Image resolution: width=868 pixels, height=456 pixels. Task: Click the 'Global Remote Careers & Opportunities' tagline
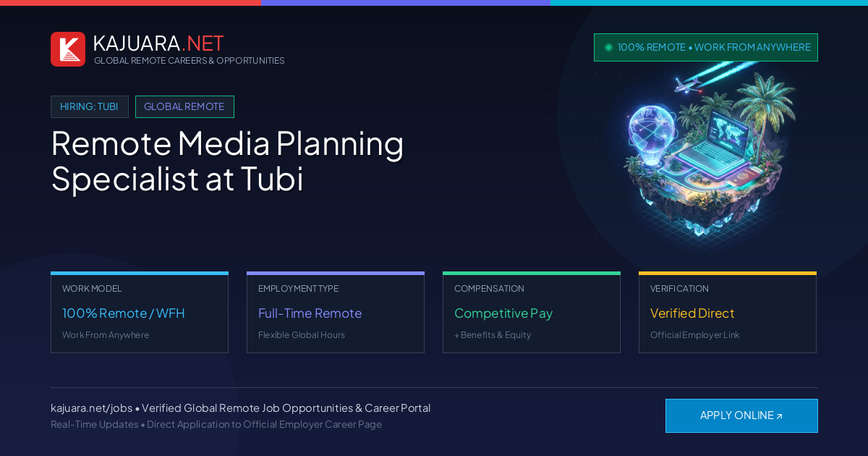tap(190, 61)
